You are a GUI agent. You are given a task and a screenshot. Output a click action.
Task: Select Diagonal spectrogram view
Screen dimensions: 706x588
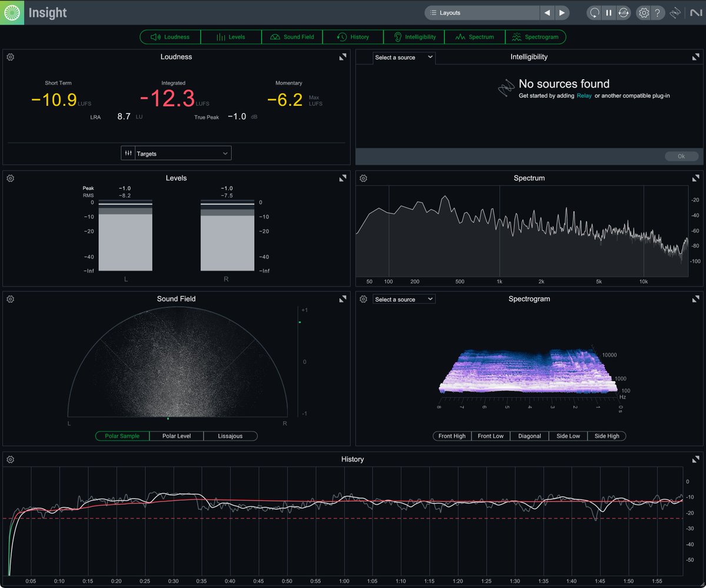point(529,436)
